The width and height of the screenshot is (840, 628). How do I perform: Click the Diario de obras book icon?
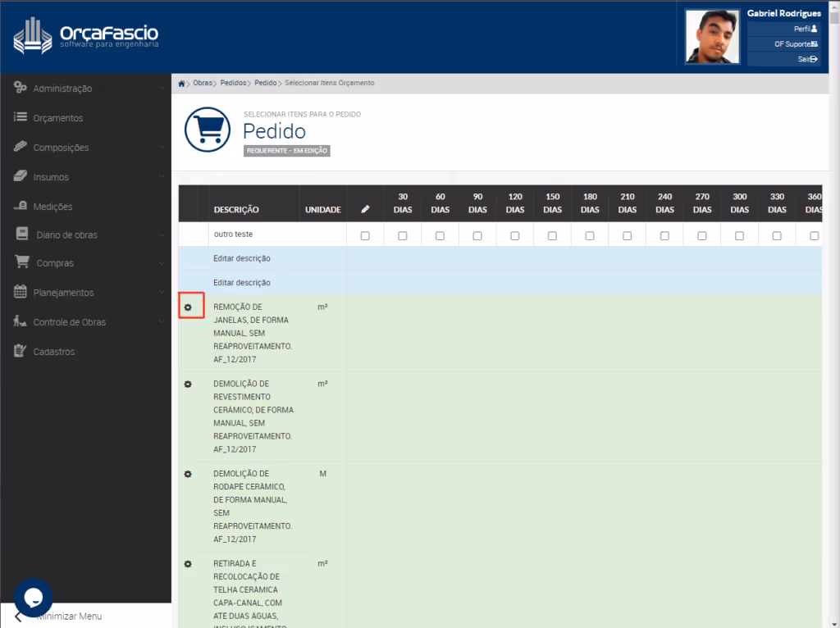pos(22,234)
